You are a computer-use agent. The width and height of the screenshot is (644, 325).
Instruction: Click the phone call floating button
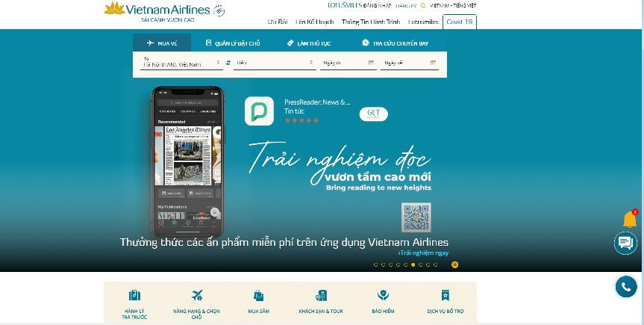point(626,286)
